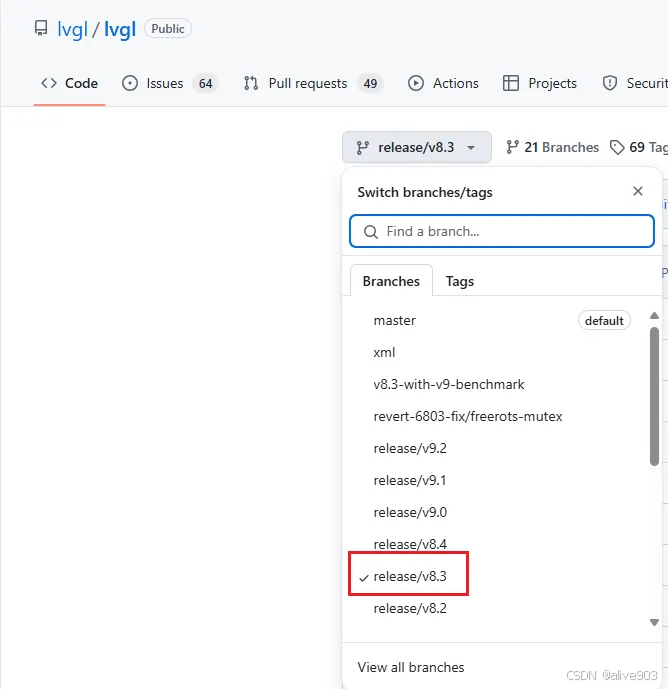Image resolution: width=668 pixels, height=689 pixels.
Task: Click the repository icon beside lvgl
Action: point(41,29)
